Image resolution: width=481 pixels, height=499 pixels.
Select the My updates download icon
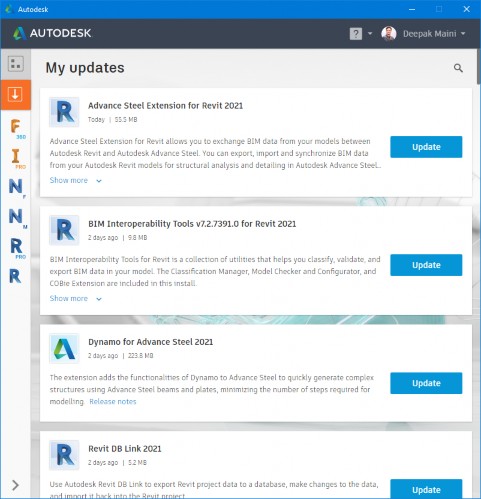point(15,95)
